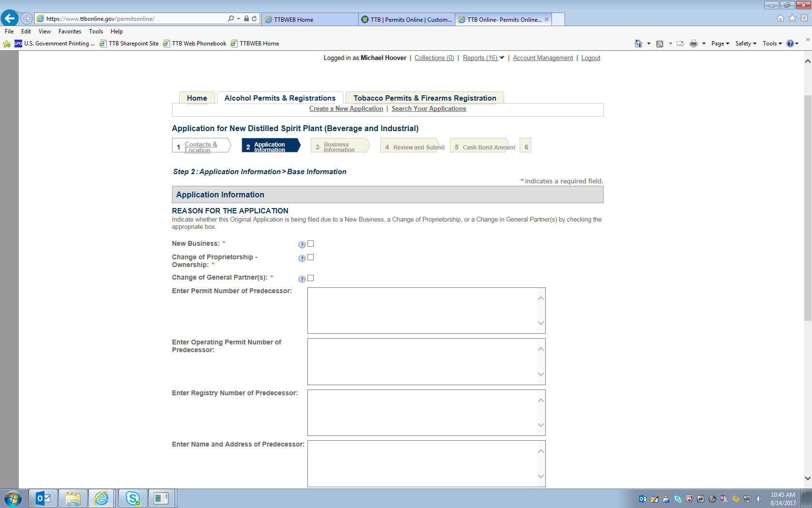Open Skype from the taskbar
This screenshot has width=812, height=508.
pyautogui.click(x=132, y=498)
